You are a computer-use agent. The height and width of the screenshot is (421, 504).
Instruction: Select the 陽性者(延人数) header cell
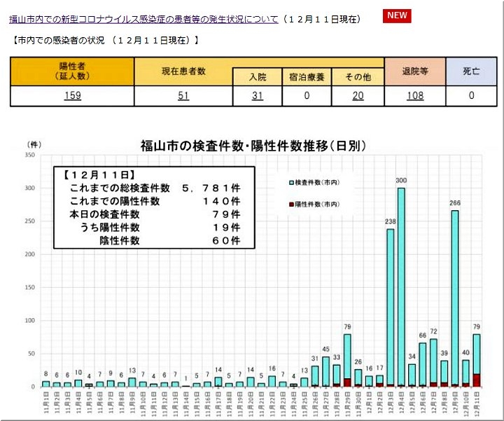72,71
